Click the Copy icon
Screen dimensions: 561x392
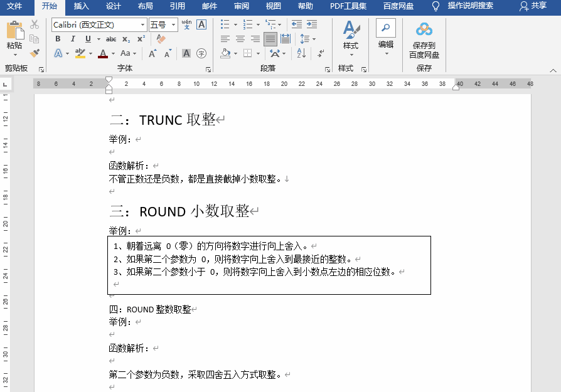tap(35, 39)
